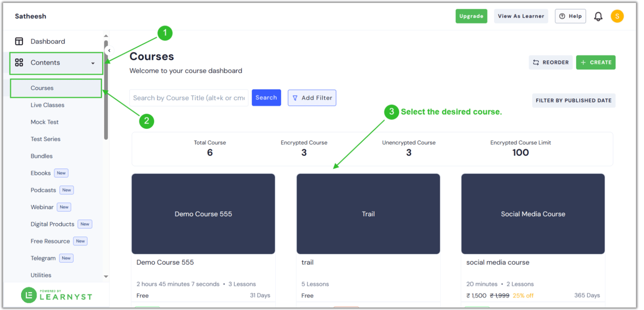Open Filter By Published Date
This screenshot has height=310, width=644.
click(573, 100)
